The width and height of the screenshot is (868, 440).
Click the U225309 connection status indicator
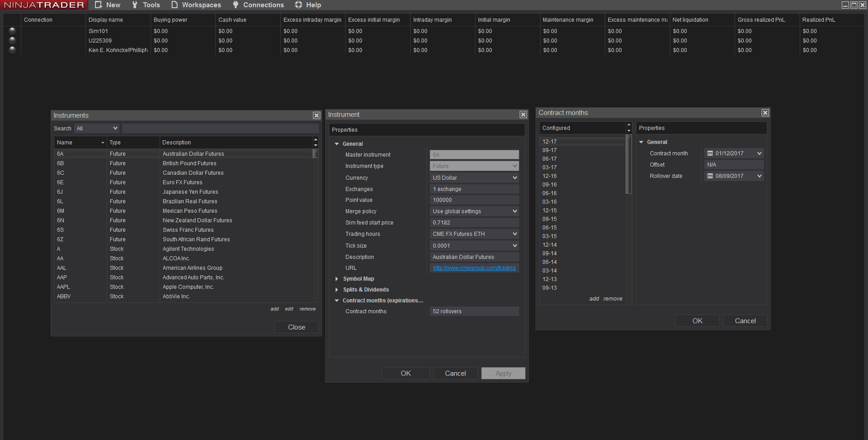click(12, 40)
